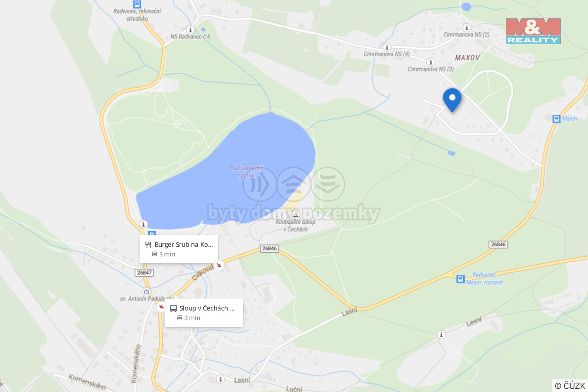The image size is (588, 392).
Task: Select the Radvanec rekreační středisko bus stop icon
Action: pyautogui.click(x=137, y=4)
